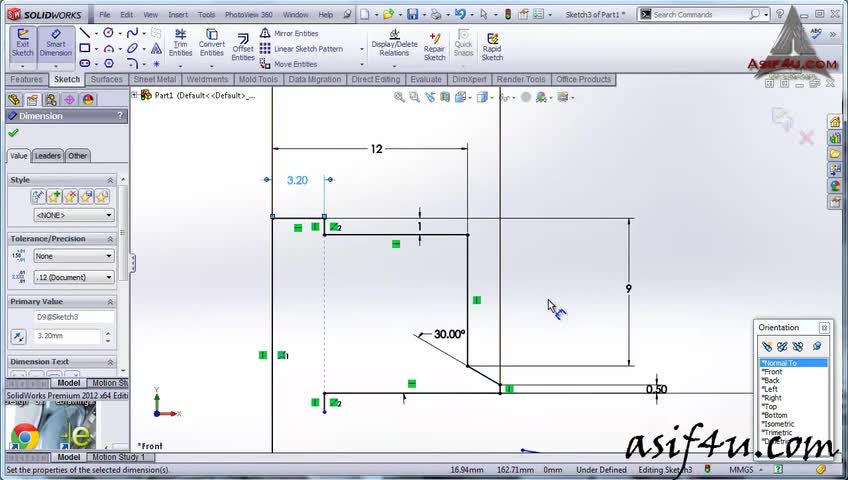
Task: Collapse the Style section
Action: coord(110,180)
